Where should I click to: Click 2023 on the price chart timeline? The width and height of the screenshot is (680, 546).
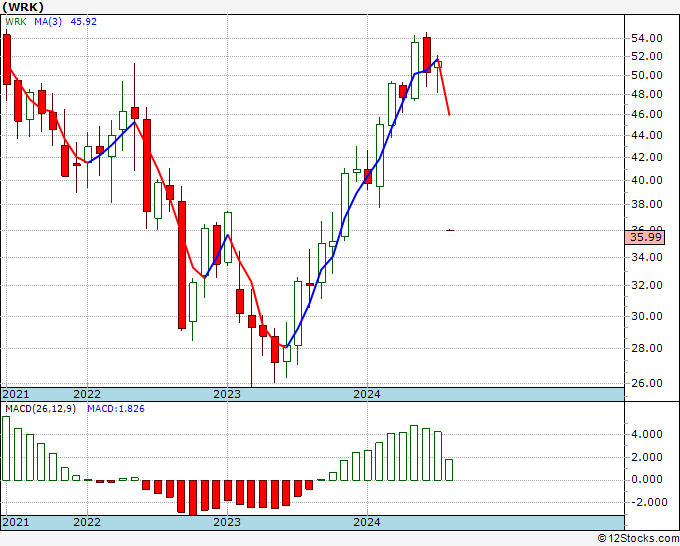227,394
